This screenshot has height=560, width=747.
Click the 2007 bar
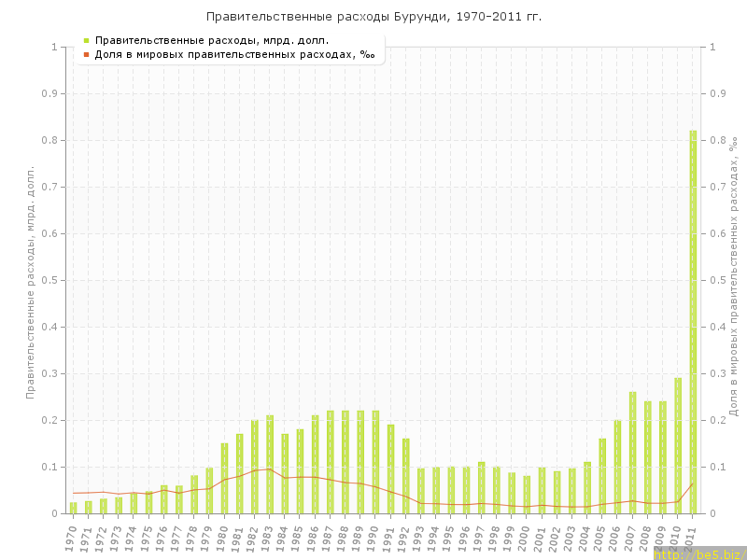(x=632, y=453)
